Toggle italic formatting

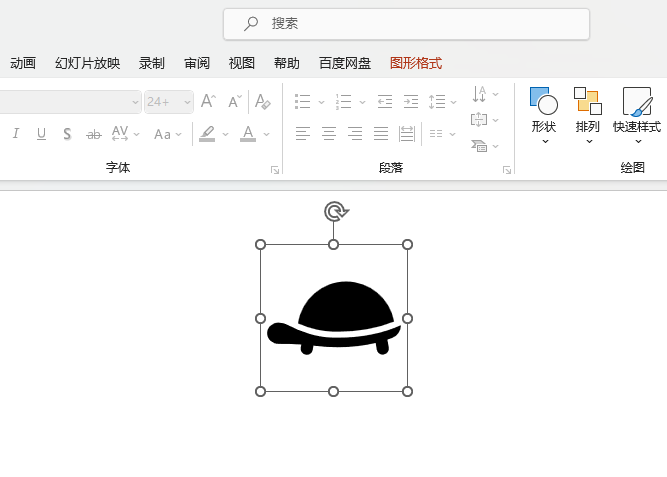[16, 134]
